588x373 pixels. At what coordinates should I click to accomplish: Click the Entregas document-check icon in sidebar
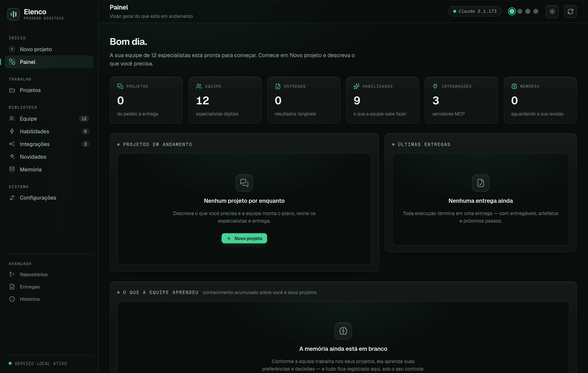coord(12,287)
